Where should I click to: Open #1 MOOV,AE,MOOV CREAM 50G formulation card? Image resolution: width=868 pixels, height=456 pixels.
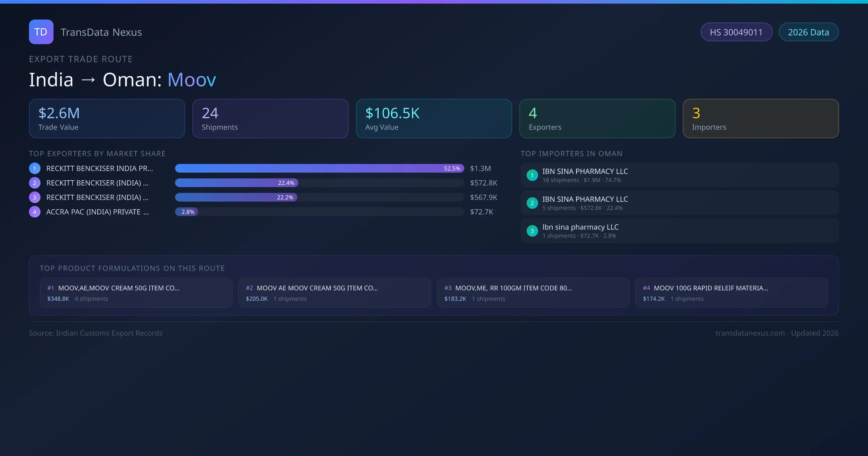(136, 293)
